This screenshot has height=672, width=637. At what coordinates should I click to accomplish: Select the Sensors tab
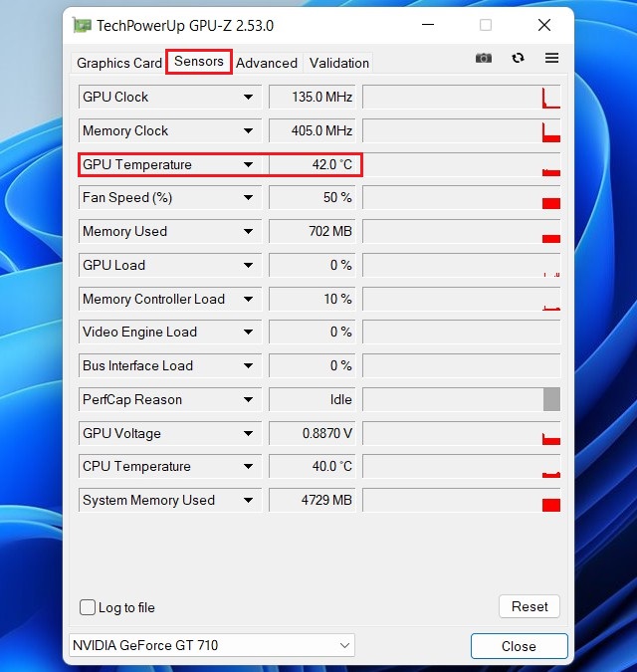tap(199, 62)
